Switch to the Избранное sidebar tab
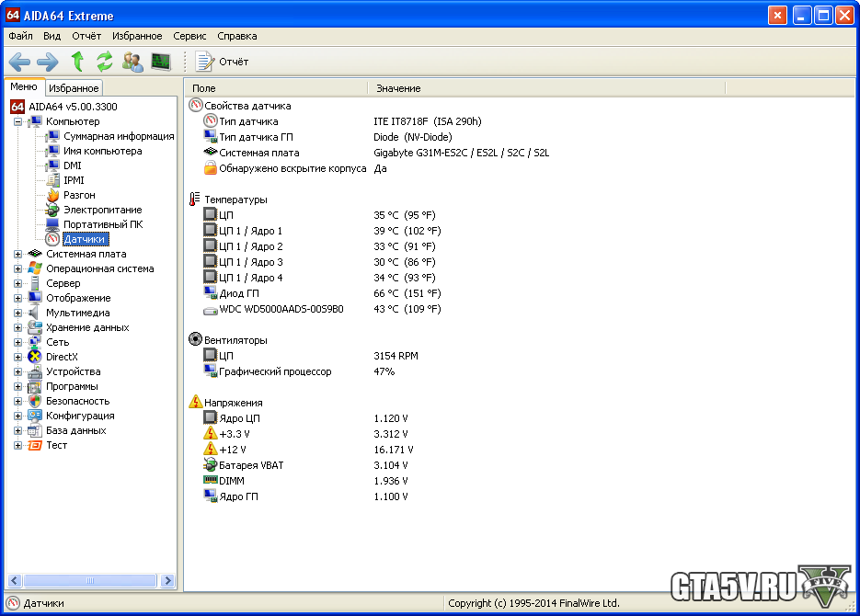The width and height of the screenshot is (860, 616). tap(74, 88)
